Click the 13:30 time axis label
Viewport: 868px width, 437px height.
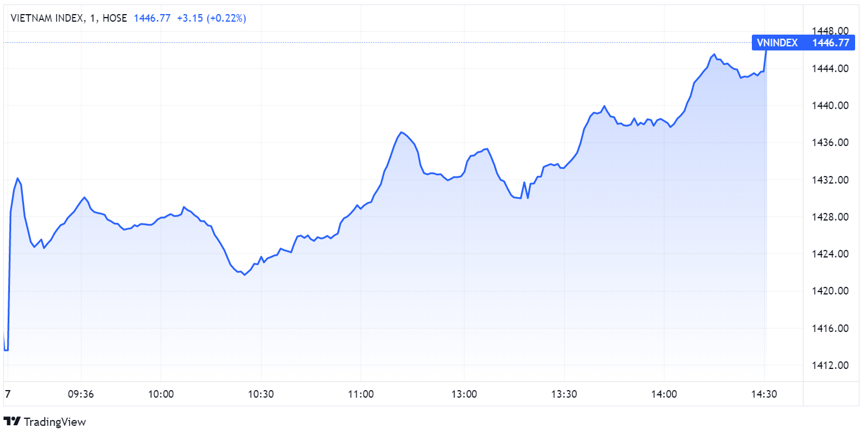point(564,394)
